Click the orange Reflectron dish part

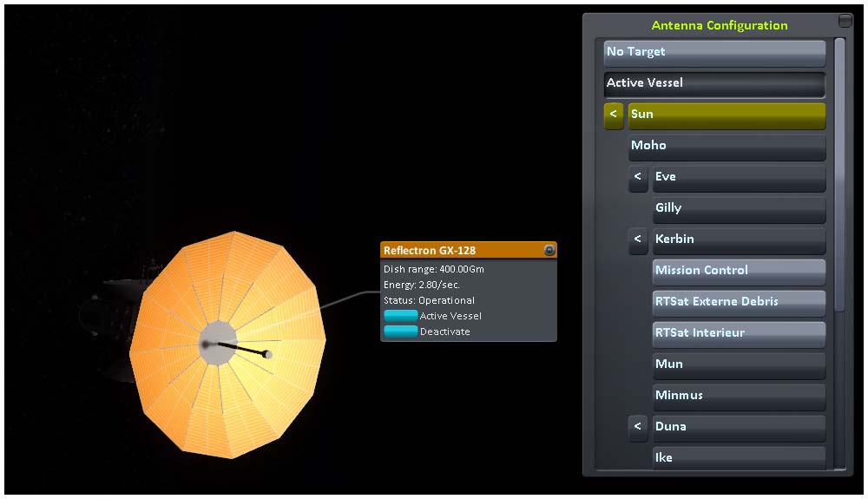click(x=228, y=345)
